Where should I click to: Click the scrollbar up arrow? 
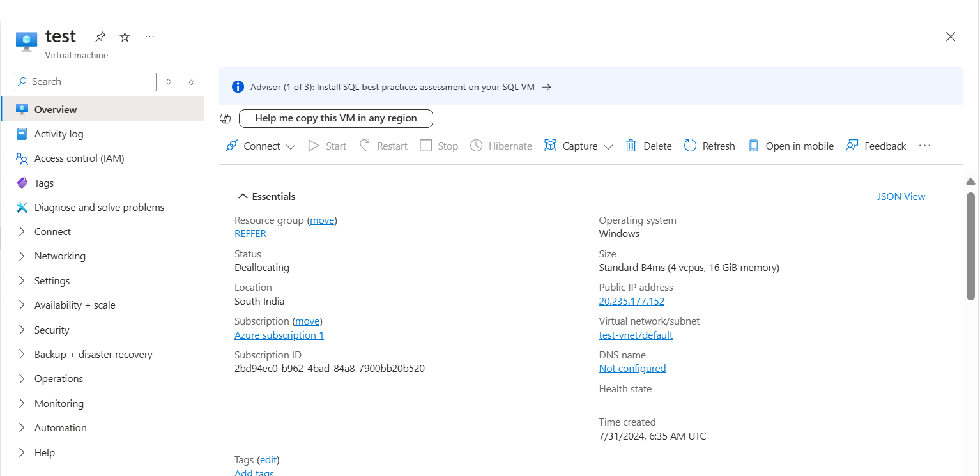(x=970, y=181)
